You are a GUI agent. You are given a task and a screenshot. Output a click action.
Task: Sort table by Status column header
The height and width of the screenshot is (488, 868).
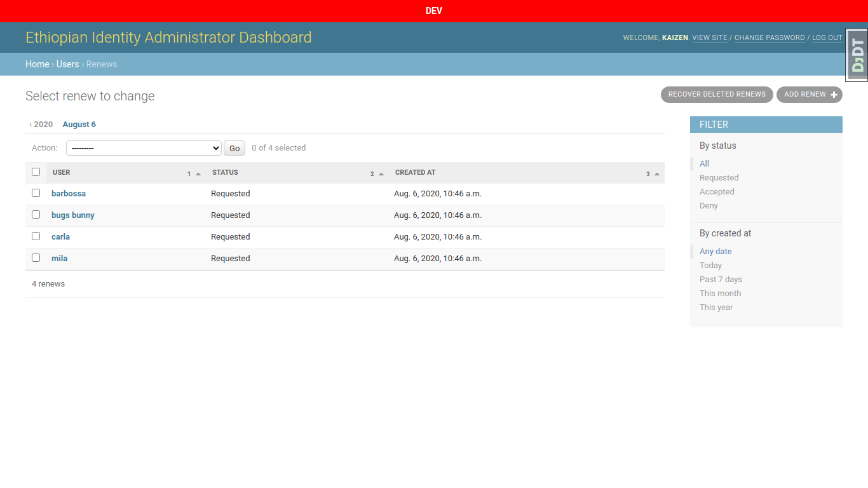(x=225, y=173)
